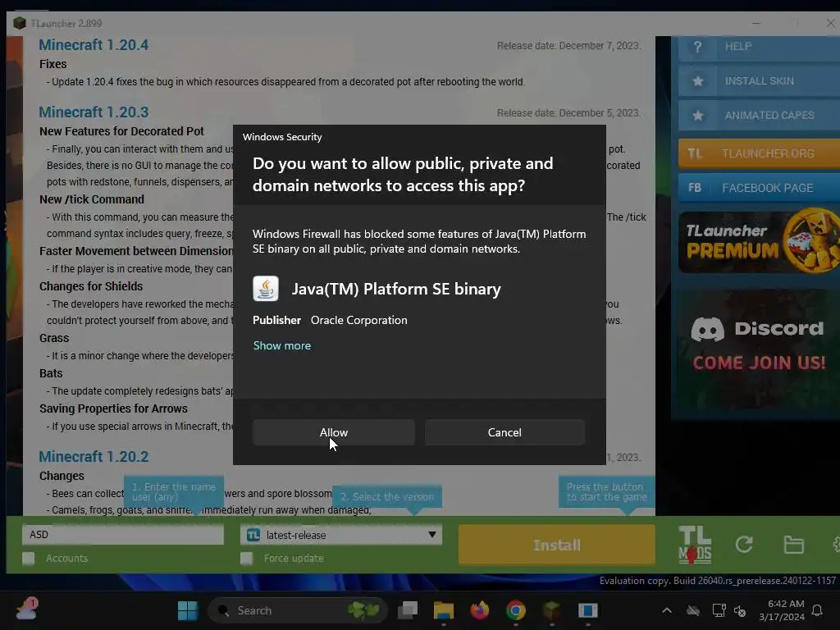
Task: Open Task View from the taskbar
Action: [408, 610]
